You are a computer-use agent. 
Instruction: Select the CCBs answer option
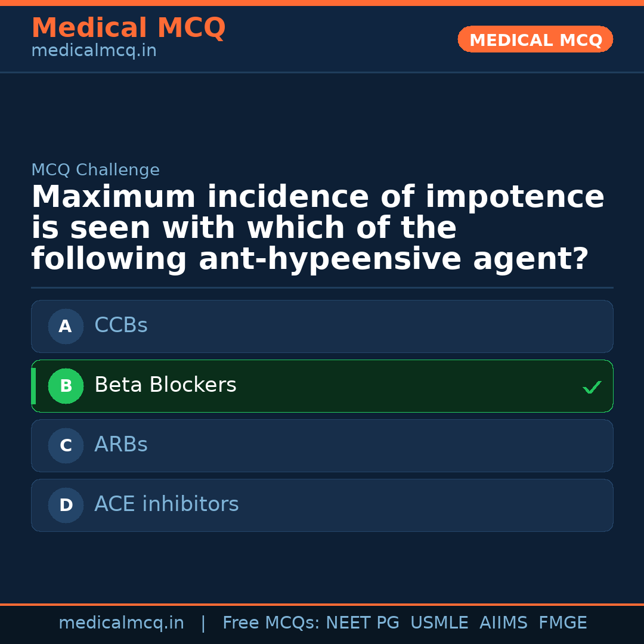click(x=121, y=326)
